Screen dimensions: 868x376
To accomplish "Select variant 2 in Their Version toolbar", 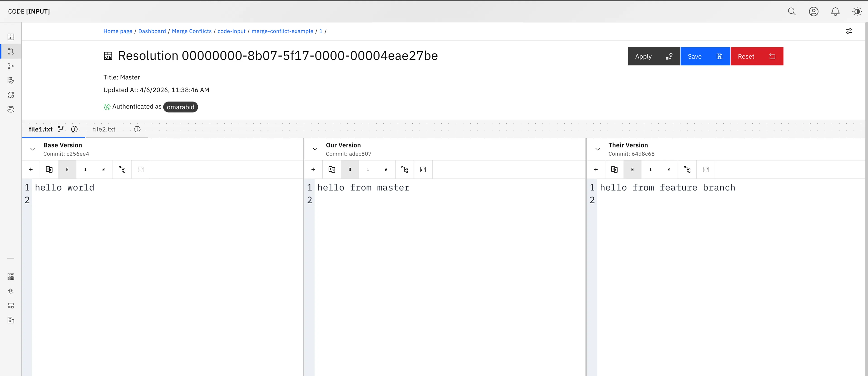I will tap(669, 169).
